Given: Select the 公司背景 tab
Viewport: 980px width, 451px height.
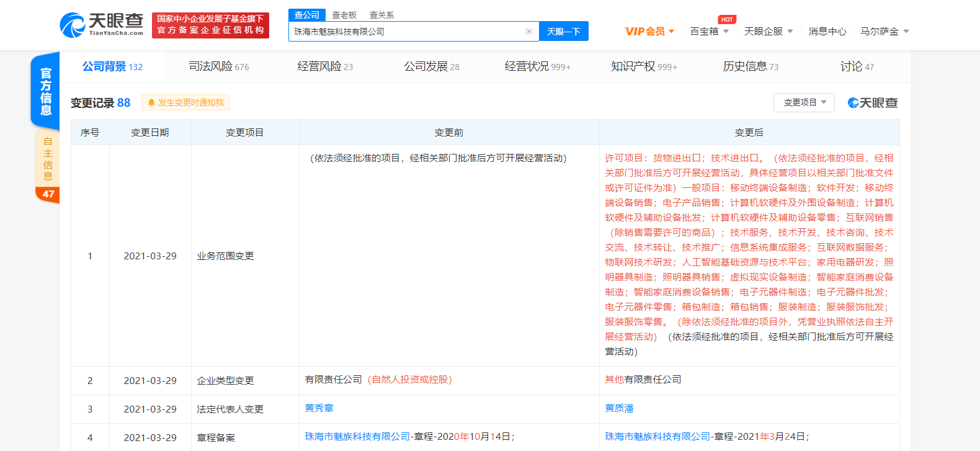Looking at the screenshot, I should click(x=112, y=66).
